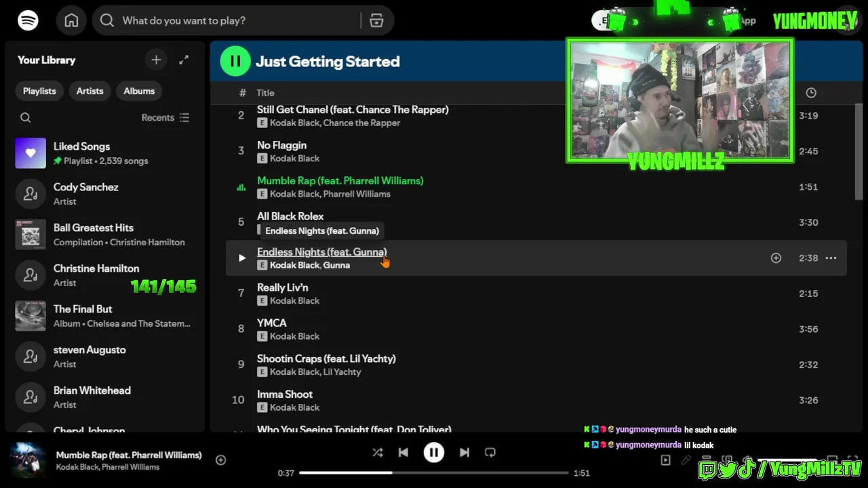
Task: Open the Now Playing view icon
Action: coord(665,460)
